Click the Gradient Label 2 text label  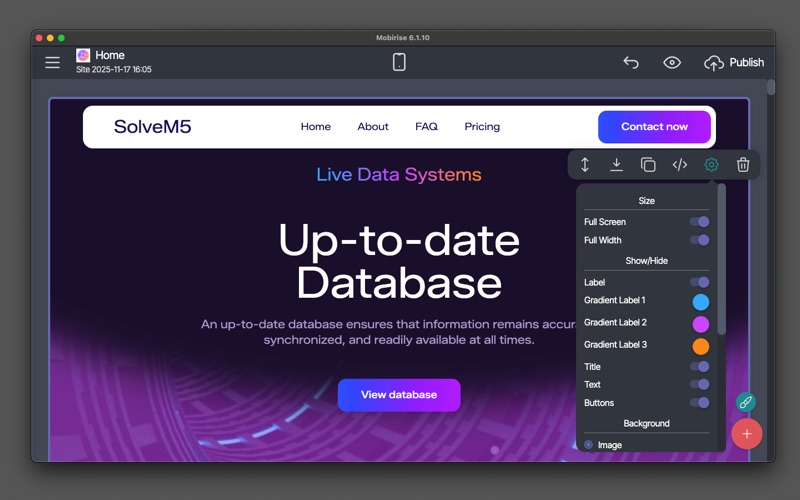615,322
